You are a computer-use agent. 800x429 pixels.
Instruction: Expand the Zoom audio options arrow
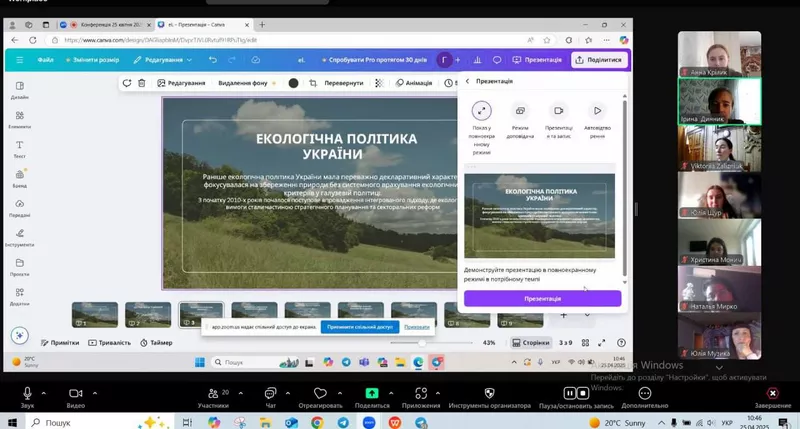point(43,393)
